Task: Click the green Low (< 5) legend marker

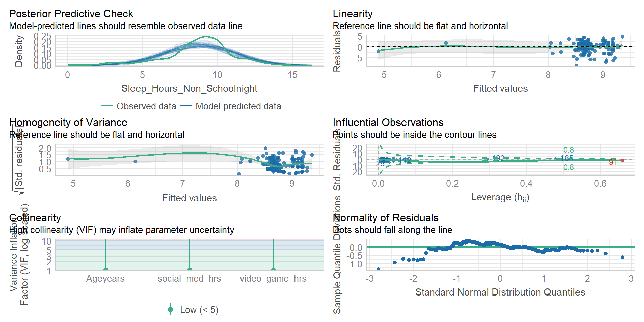Action: coord(170,309)
